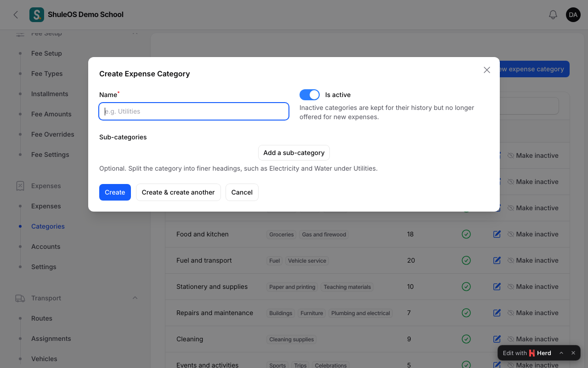588x368 pixels.
Task: Click active check for Stationery and supplies
Action: point(466,287)
